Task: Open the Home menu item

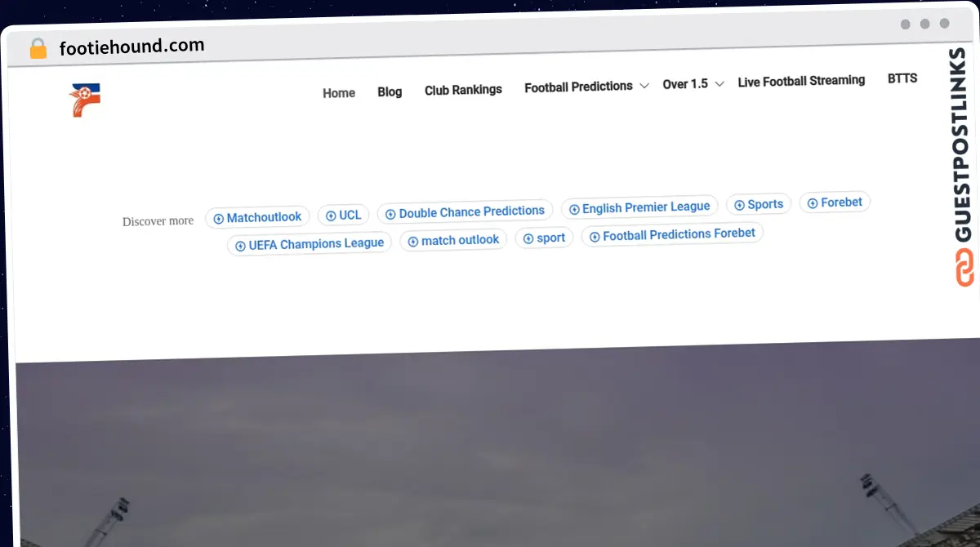Action: 339,93
